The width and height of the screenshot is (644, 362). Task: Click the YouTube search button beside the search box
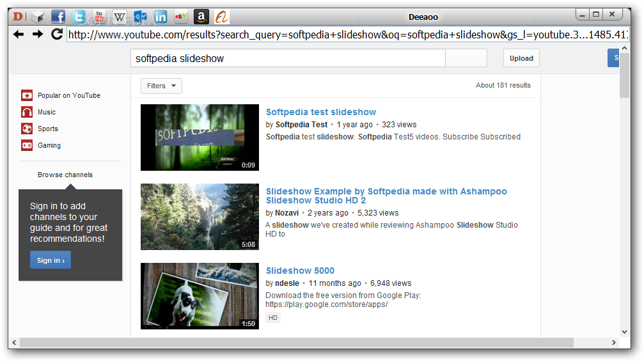[x=466, y=58]
